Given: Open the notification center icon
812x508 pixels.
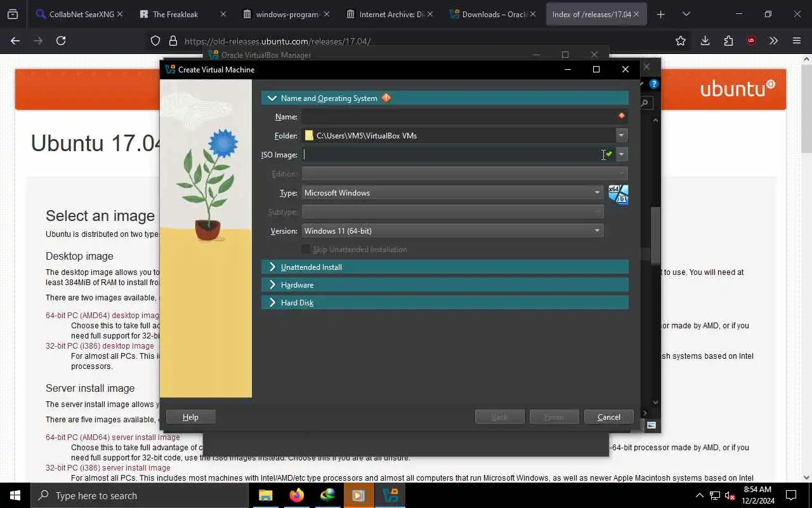Looking at the screenshot, I should 791,495.
